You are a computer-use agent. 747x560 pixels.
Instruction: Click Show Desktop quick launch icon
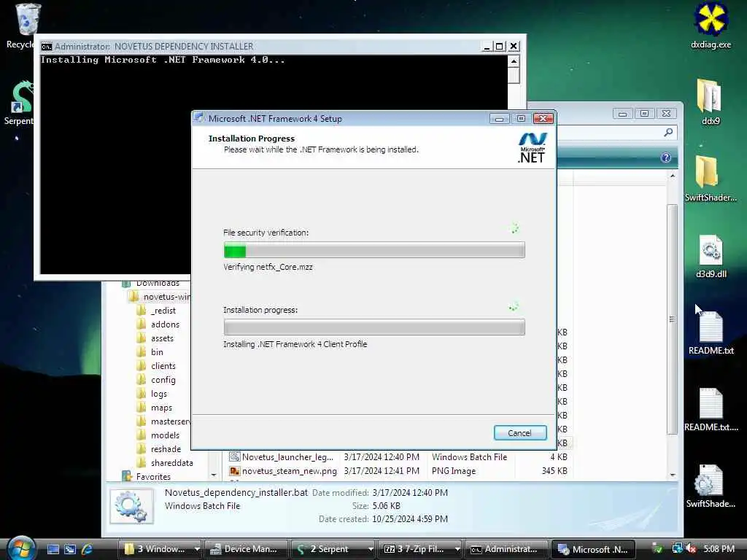[53, 549]
